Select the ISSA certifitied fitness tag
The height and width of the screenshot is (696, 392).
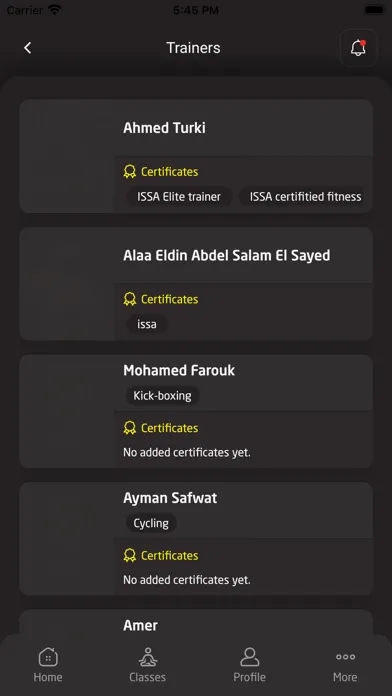point(302,197)
